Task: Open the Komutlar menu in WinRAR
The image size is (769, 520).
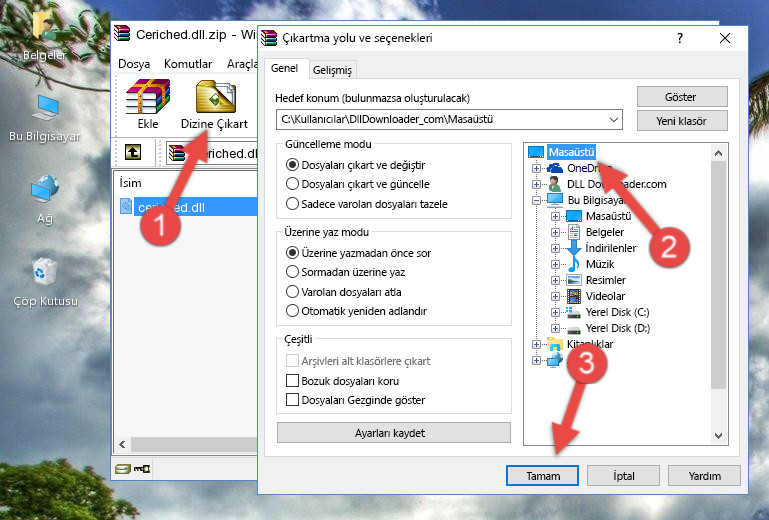Action: (x=188, y=64)
